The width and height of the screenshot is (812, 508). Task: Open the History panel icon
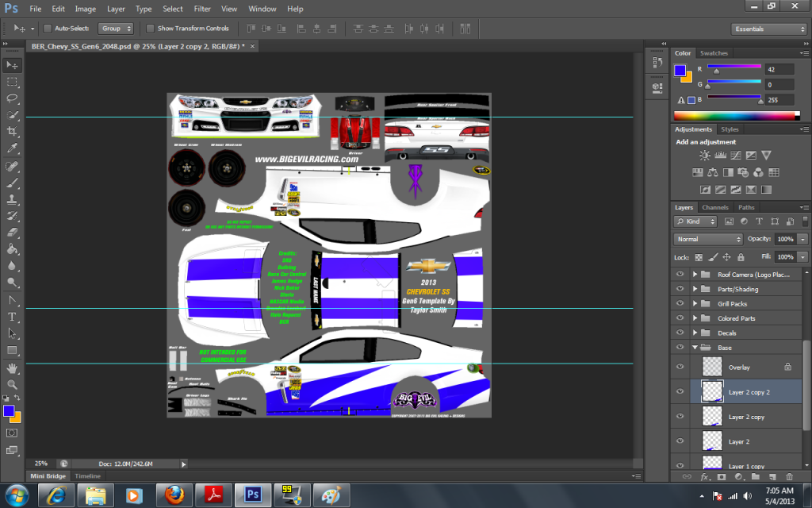[x=657, y=63]
